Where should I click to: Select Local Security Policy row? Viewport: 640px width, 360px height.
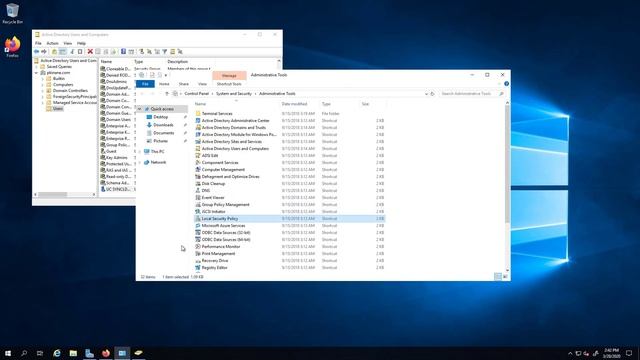[289, 218]
